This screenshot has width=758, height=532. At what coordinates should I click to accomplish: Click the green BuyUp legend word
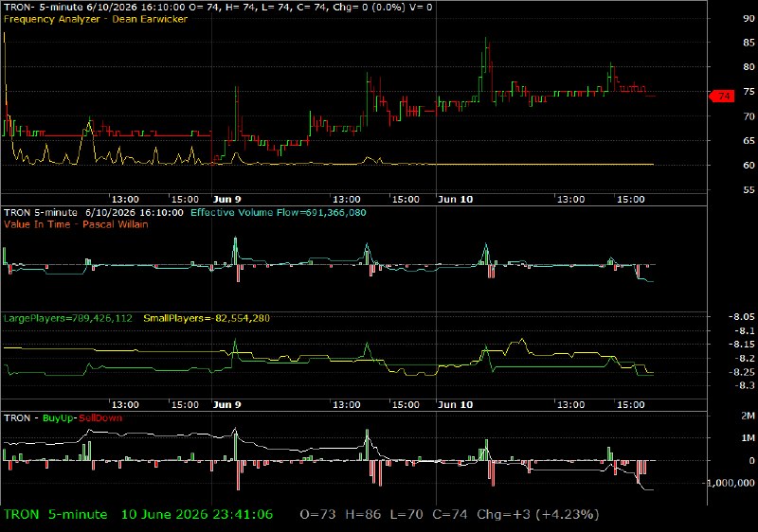click(x=58, y=418)
